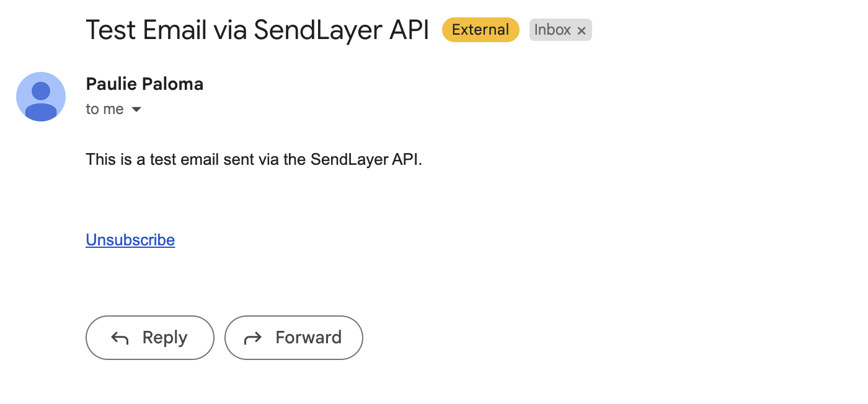The height and width of the screenshot is (404, 868).
Task: Click the yellow External badge
Action: click(x=480, y=29)
